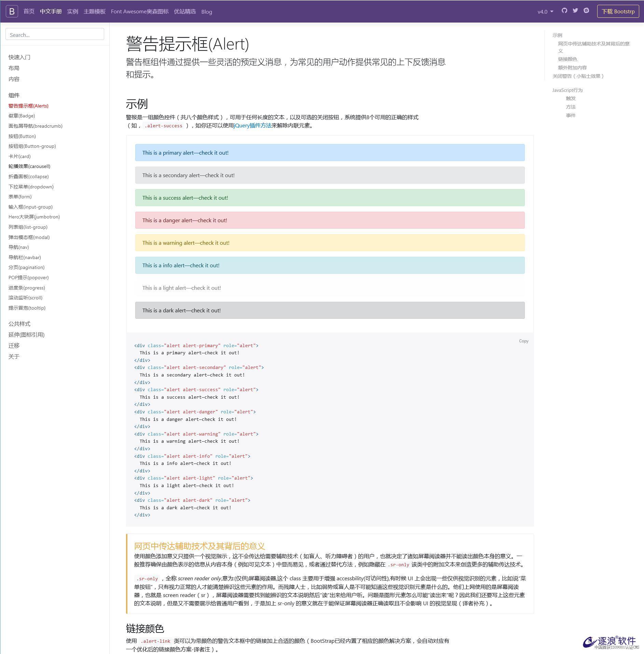Viewport: 644px width, 654px height.
Task: Jump to 网页中传达辅助技术及其背后的意义 in contents
Action: coord(594,47)
